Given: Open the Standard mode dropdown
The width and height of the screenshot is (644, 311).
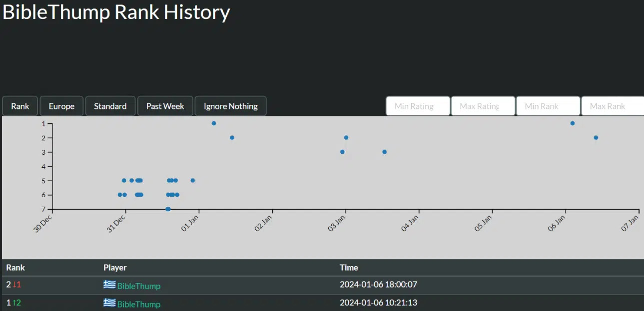Looking at the screenshot, I should 110,106.
